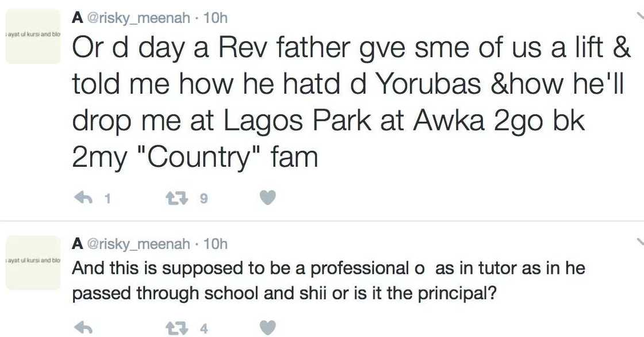644x337 pixels.
Task: Reply to the tweet about the professional tutor
Action: 85,328
